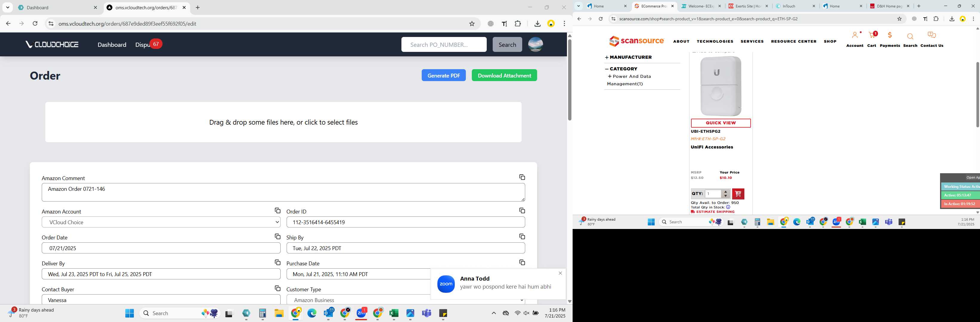980x322 pixels.
Task: Copy the Amazon Comment field value
Action: [522, 177]
